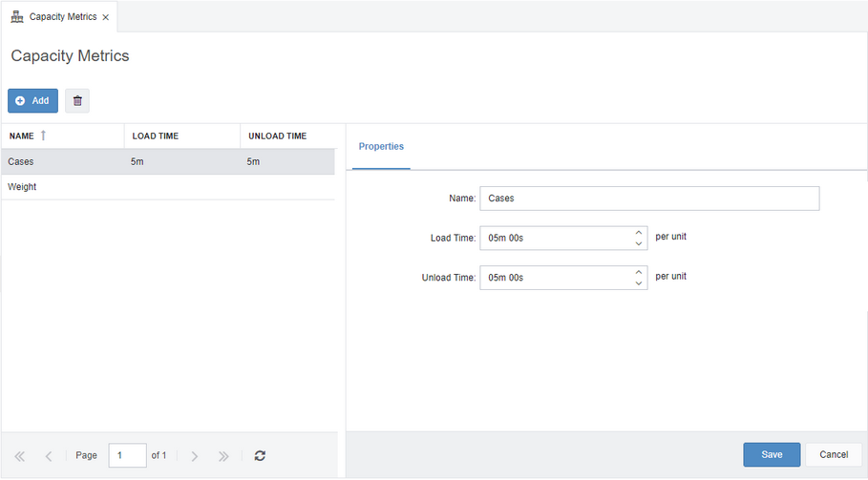Cancel the property edits
The height and width of the screenshot is (480, 868).
coord(834,454)
